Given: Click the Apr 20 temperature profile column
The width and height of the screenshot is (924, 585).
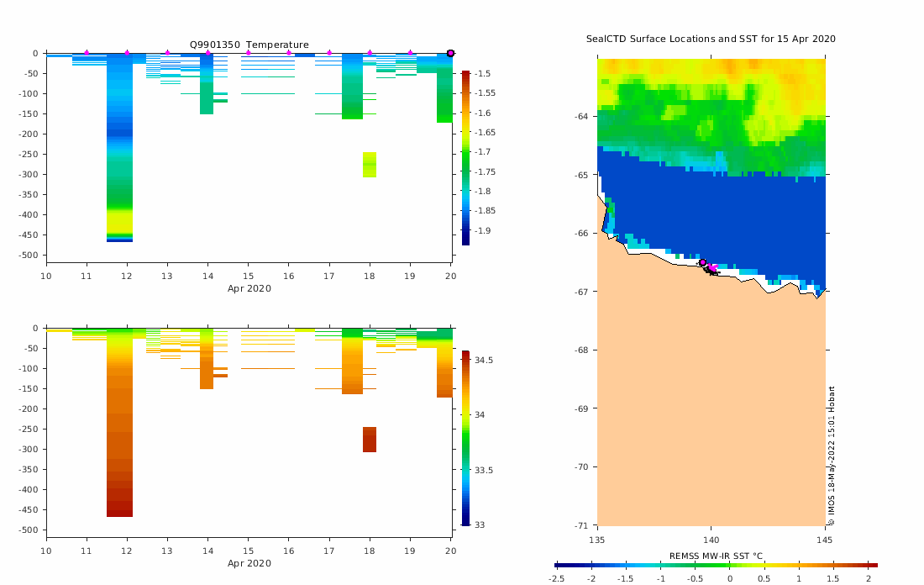Looking at the screenshot, I should tap(444, 88).
